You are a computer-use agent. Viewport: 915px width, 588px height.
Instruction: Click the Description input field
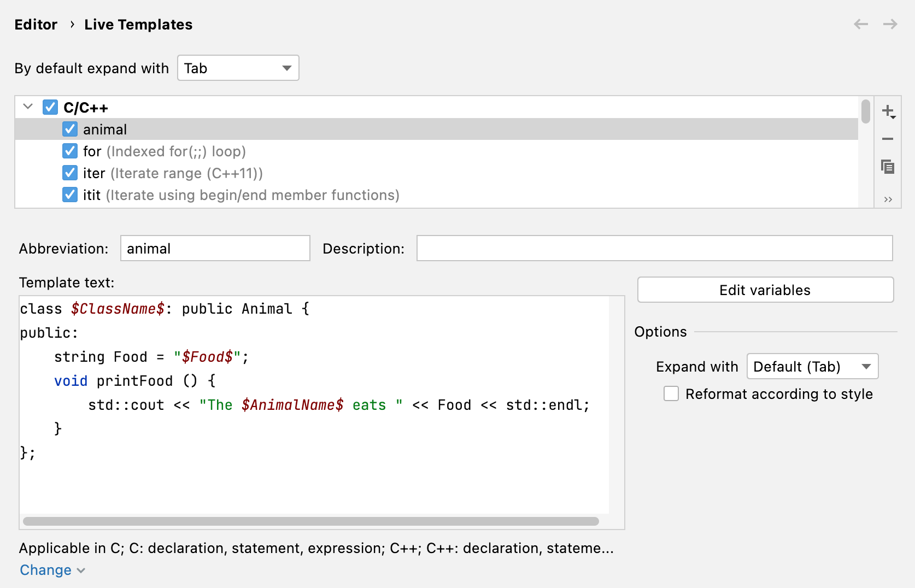654,248
